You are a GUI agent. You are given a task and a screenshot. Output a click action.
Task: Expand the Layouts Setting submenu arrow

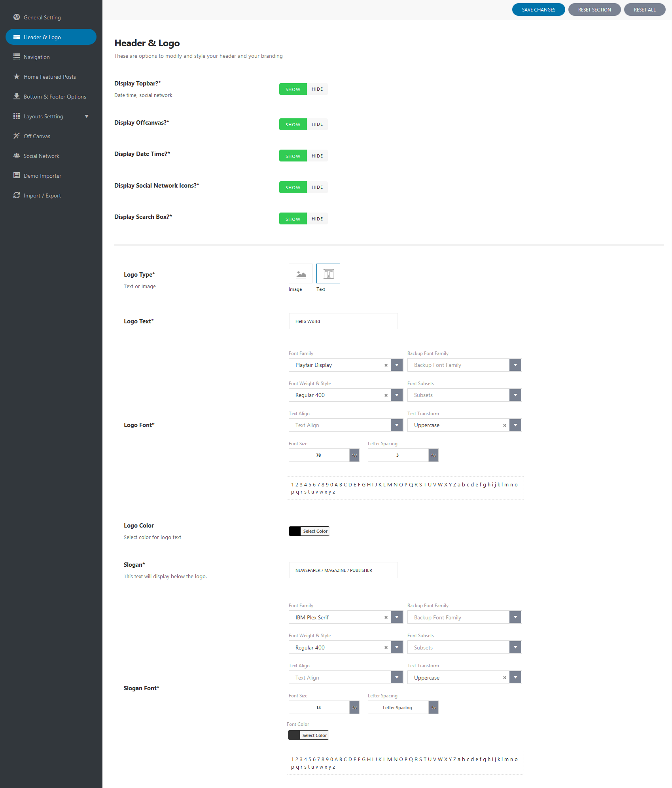coord(87,116)
